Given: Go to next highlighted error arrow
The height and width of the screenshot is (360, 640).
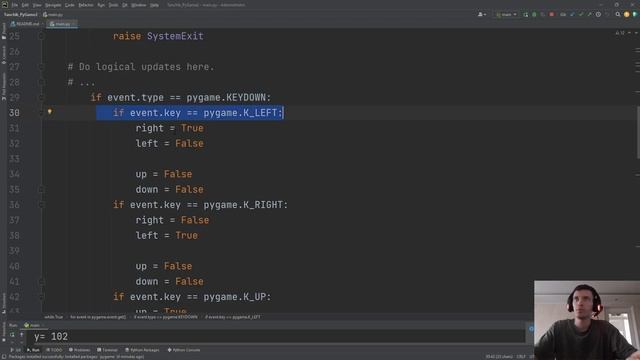Looking at the screenshot, I should point(636,33).
